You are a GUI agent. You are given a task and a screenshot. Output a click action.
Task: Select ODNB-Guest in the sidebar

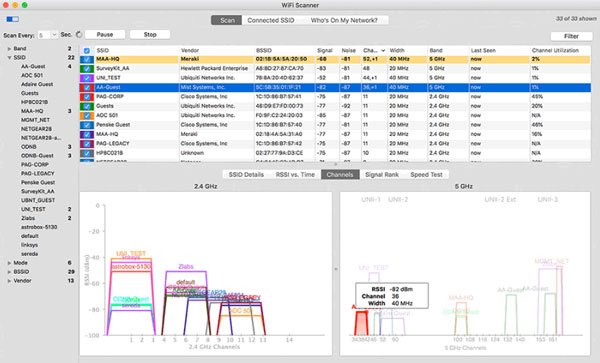(37, 156)
